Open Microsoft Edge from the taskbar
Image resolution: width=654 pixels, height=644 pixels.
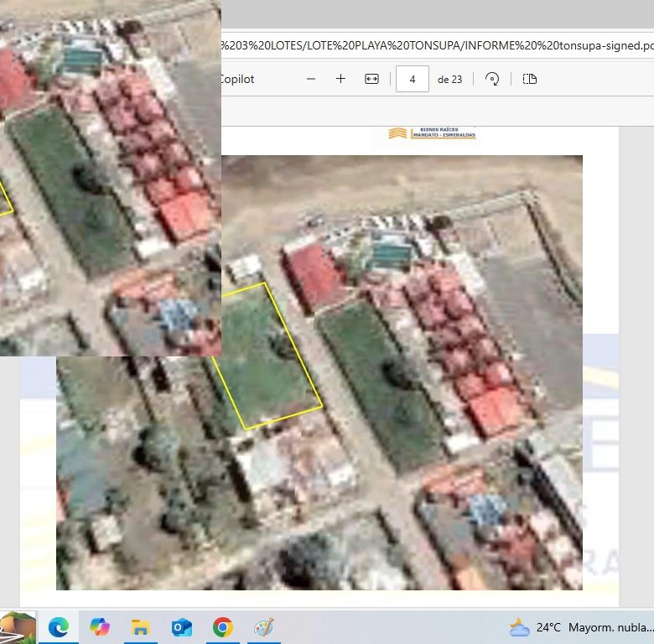point(58,627)
